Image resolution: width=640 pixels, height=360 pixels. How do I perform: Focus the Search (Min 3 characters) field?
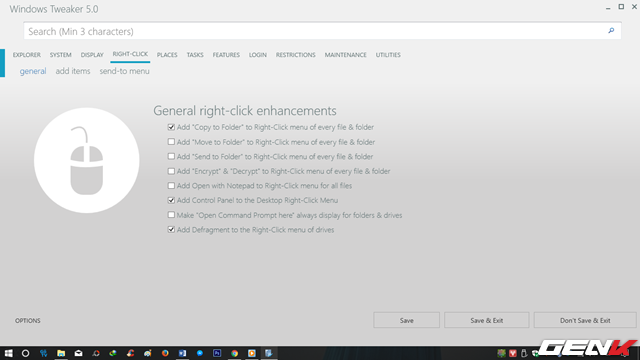click(322, 31)
